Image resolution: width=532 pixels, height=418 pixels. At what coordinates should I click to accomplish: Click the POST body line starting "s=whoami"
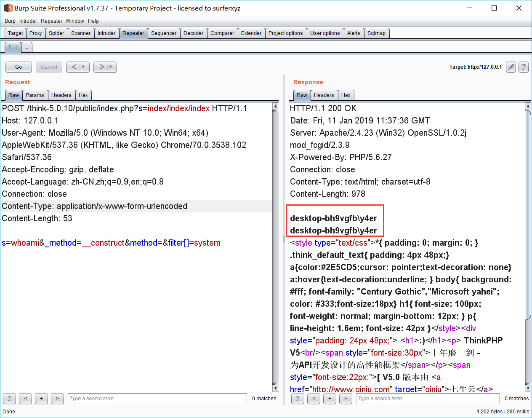tap(111, 243)
